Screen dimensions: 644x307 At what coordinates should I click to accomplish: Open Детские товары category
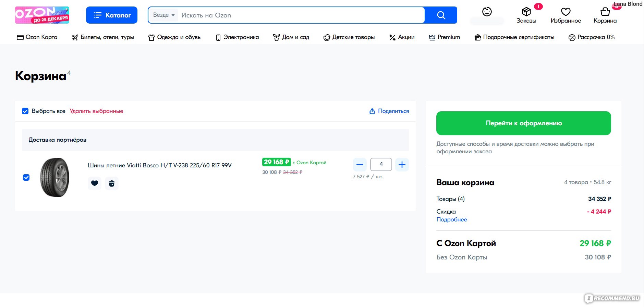point(349,37)
